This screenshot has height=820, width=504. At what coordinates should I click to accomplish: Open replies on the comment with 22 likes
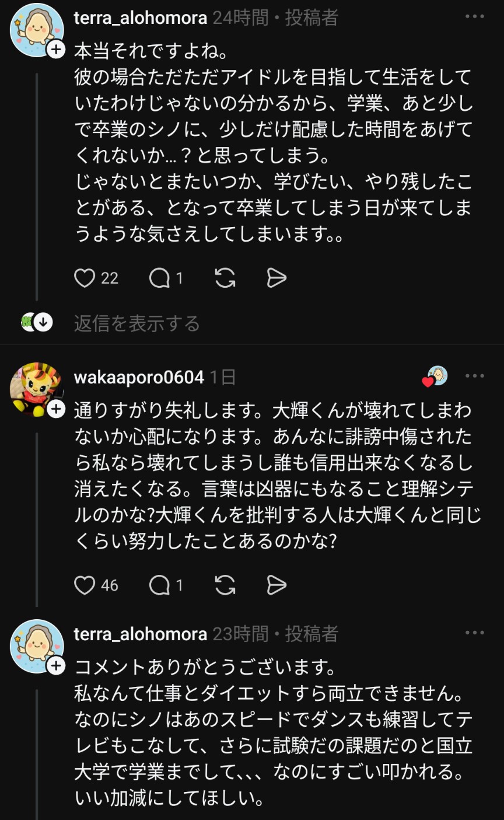click(159, 278)
